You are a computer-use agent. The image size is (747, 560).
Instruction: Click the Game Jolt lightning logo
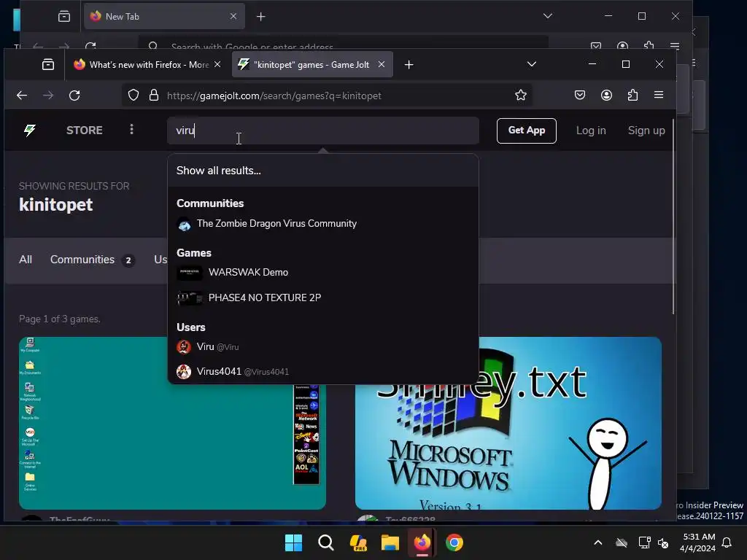[29, 130]
